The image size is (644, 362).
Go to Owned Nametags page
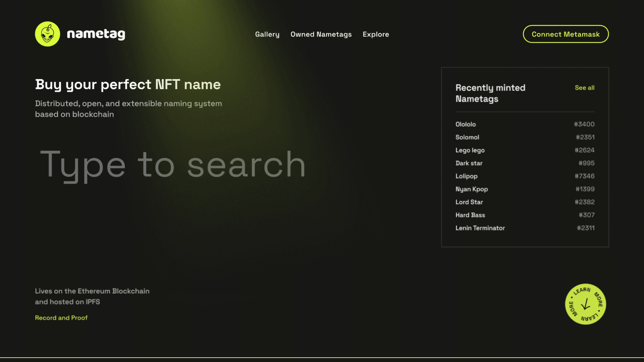click(x=321, y=34)
